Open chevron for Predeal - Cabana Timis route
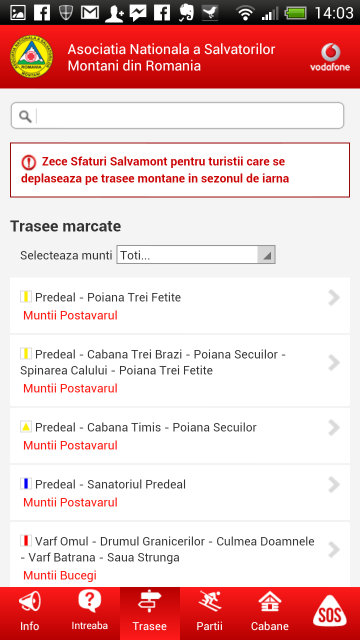360x640 pixels. (x=334, y=428)
